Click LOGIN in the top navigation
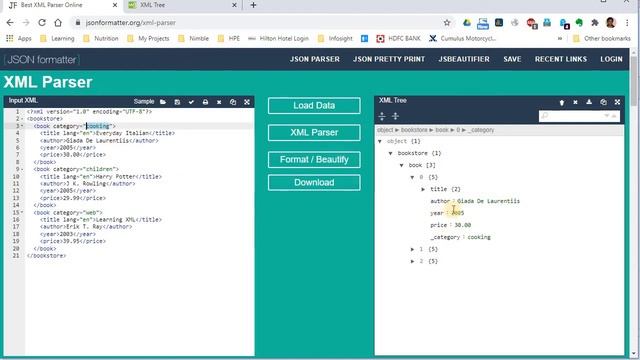This screenshot has width=640, height=360. pos(611,59)
